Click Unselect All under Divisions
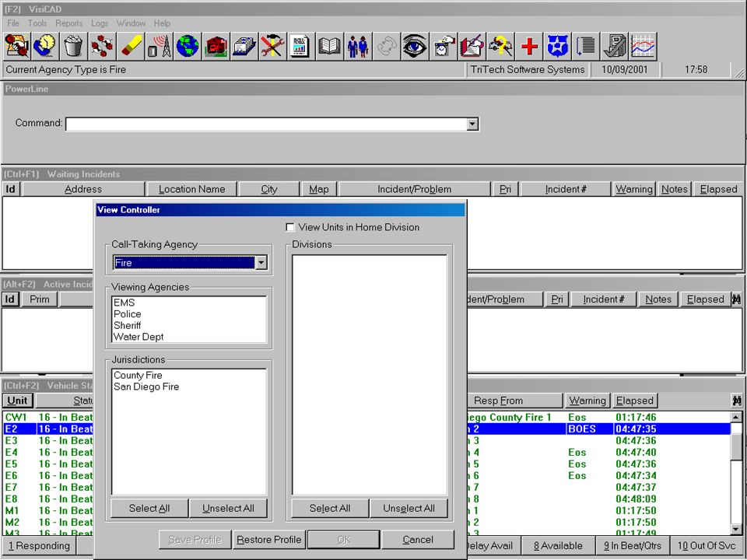The height and width of the screenshot is (560, 747). pos(409,508)
